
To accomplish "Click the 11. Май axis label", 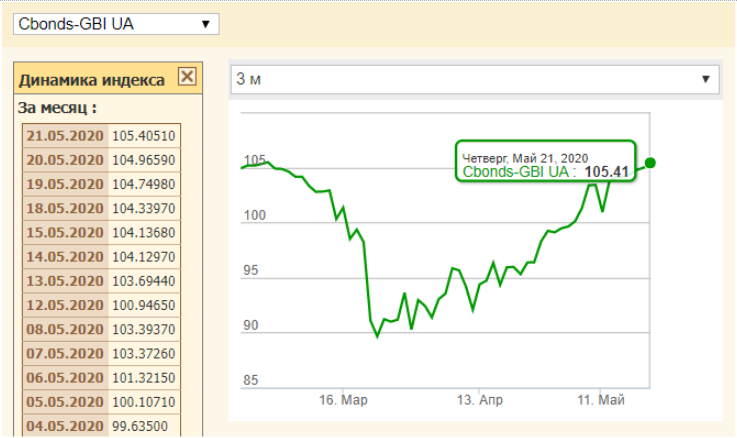I will [601, 400].
